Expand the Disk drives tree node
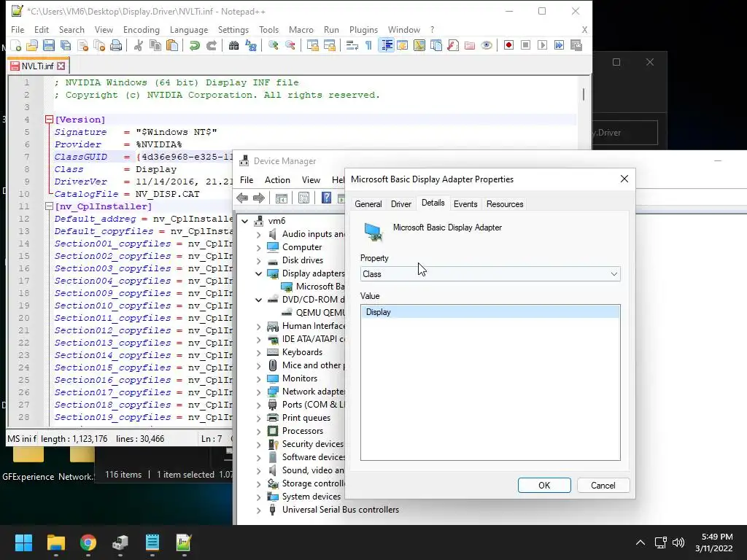This screenshot has width=747, height=560. click(259, 260)
